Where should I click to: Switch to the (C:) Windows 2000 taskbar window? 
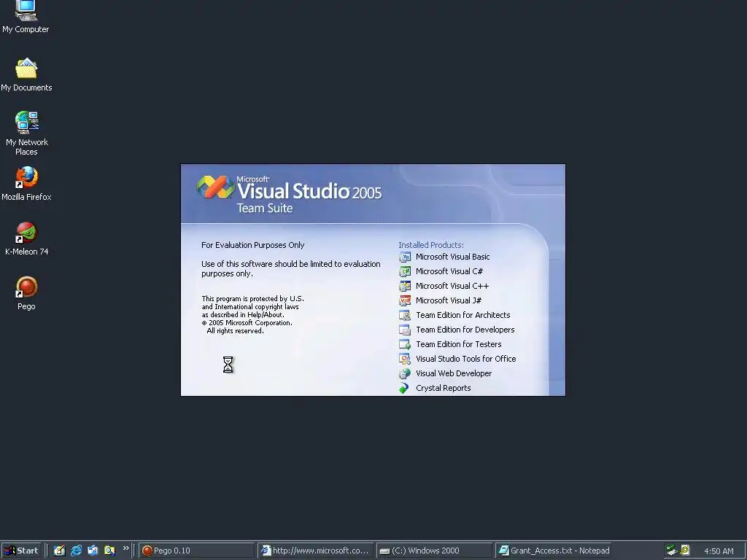click(x=435, y=551)
